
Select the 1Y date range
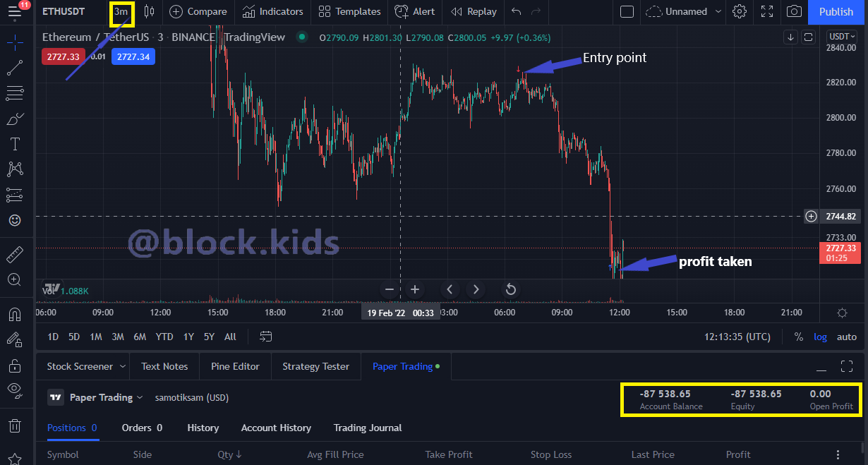pyautogui.click(x=188, y=337)
